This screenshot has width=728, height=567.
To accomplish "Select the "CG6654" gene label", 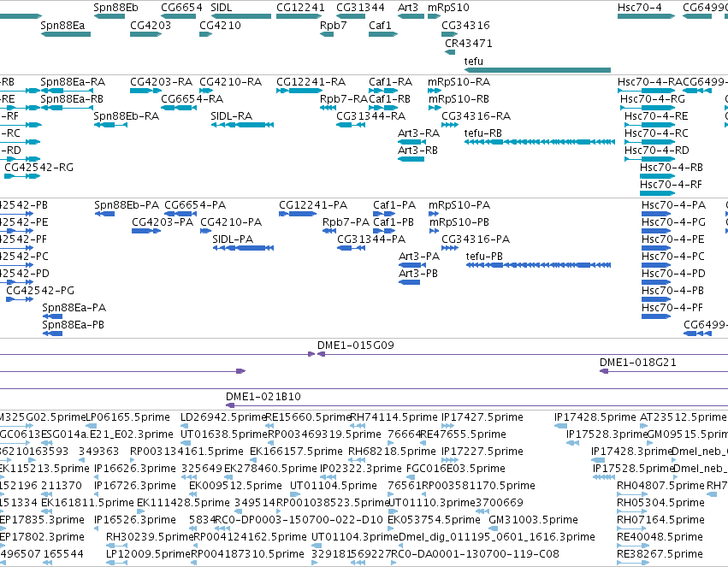I will (x=181, y=8).
